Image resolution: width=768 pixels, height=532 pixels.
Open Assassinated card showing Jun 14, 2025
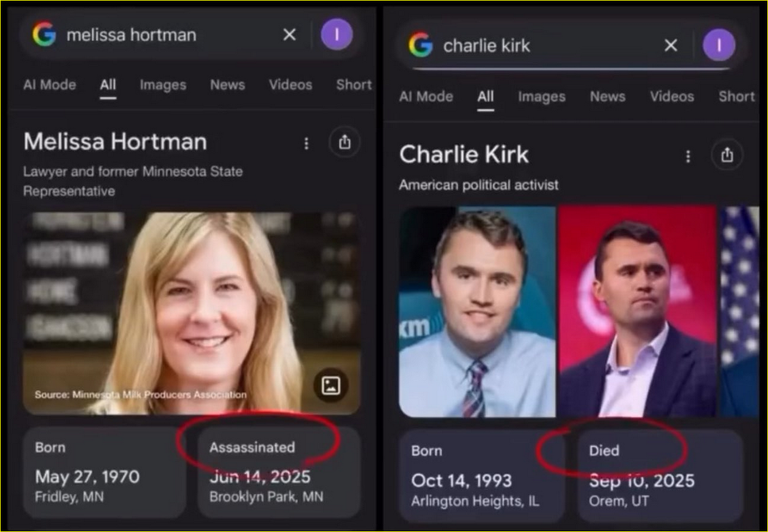point(279,473)
